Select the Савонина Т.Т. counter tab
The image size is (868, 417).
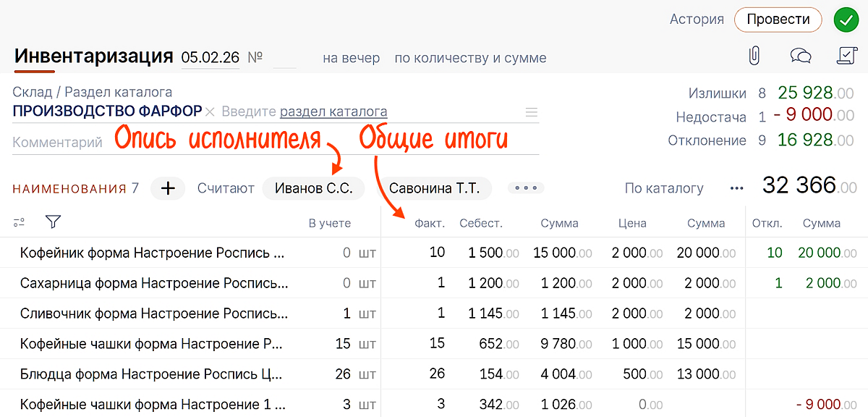[x=434, y=188]
